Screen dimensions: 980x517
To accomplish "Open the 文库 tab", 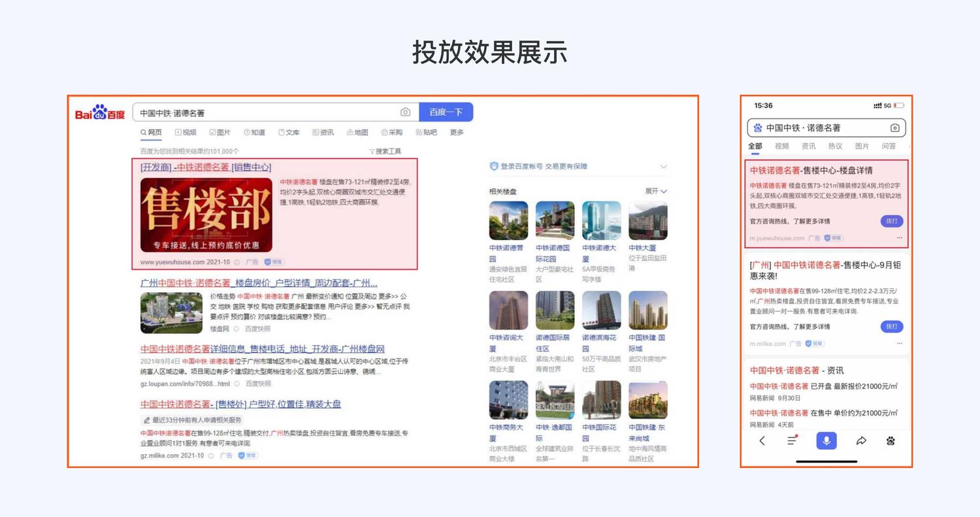I will click(x=289, y=132).
